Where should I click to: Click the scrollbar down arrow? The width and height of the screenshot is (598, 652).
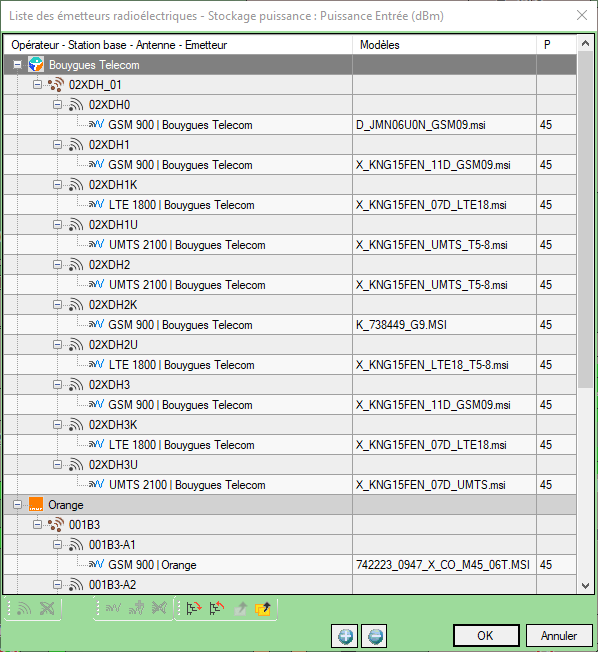pyautogui.click(x=586, y=585)
